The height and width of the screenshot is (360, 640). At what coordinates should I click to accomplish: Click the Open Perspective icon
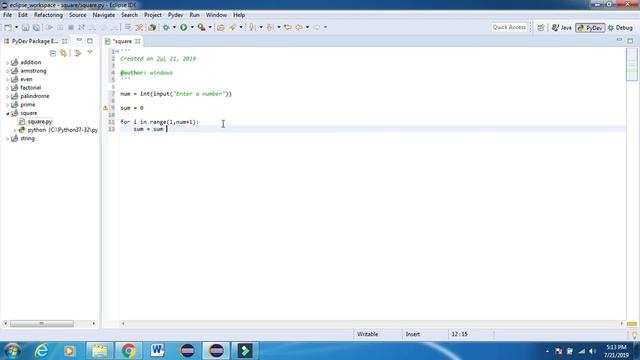pyautogui.click(x=541, y=28)
